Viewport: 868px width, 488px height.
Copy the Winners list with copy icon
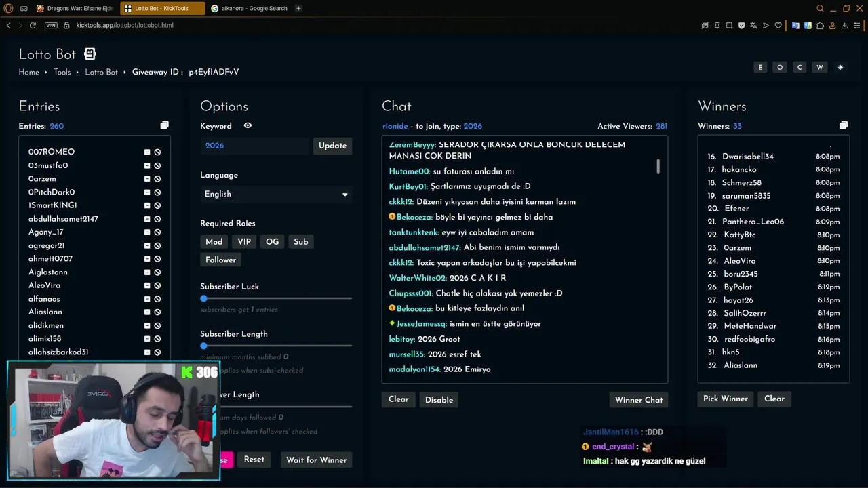[843, 125]
